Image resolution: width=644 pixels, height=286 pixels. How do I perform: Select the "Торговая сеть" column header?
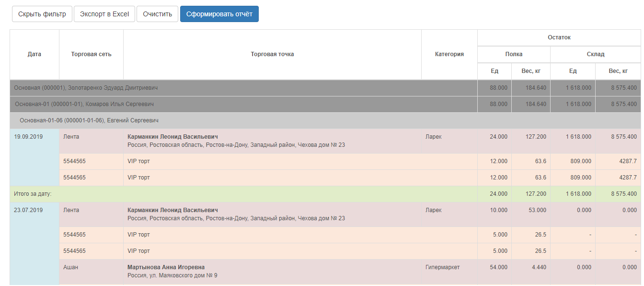coord(91,54)
